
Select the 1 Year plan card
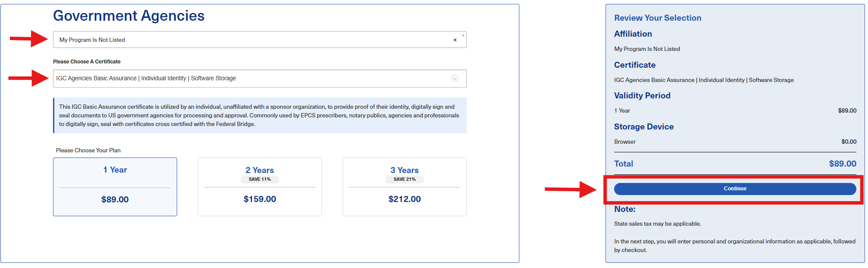[x=115, y=187]
